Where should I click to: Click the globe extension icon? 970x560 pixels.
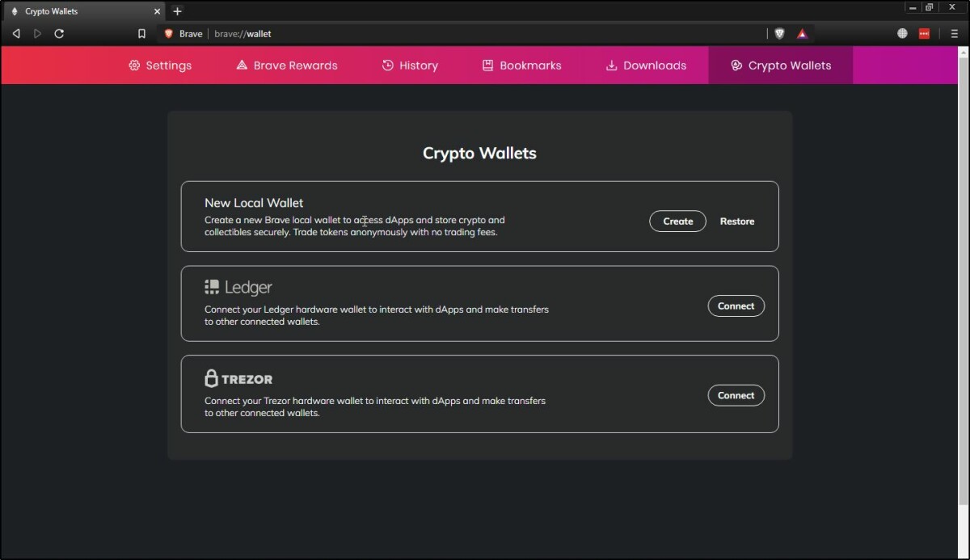902,34
